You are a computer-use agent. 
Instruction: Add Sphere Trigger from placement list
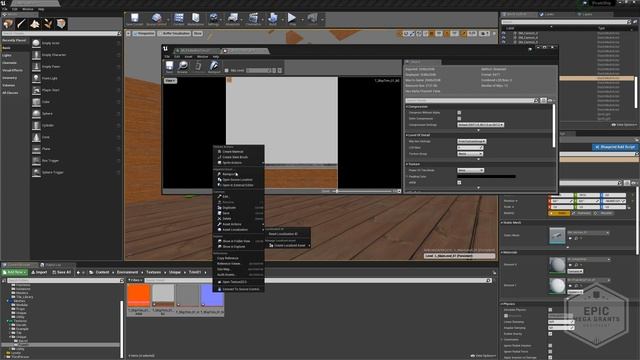point(76,173)
